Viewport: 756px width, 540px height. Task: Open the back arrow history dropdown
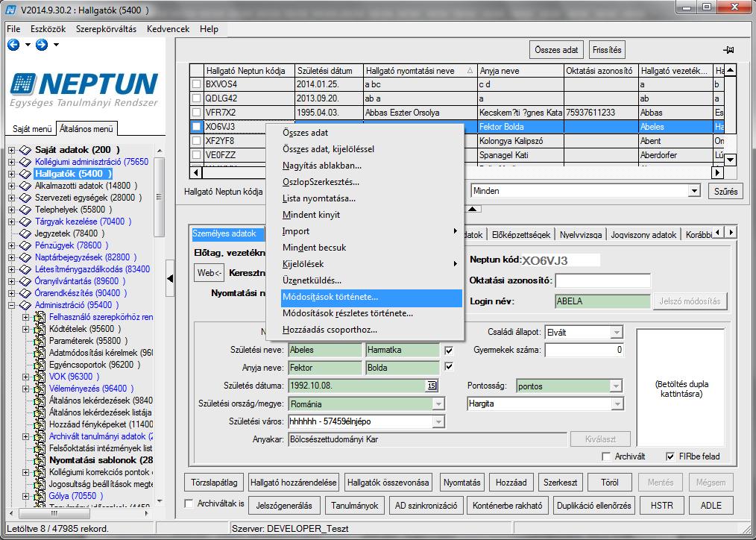tap(28, 45)
